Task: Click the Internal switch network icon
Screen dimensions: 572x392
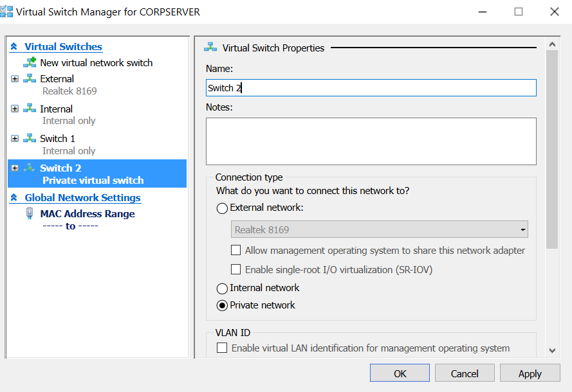Action: tap(30, 109)
